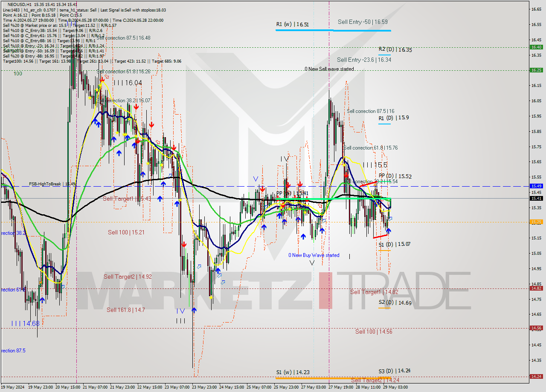Click the 'I I I 14.68' wave label

pyautogui.click(x=26, y=324)
